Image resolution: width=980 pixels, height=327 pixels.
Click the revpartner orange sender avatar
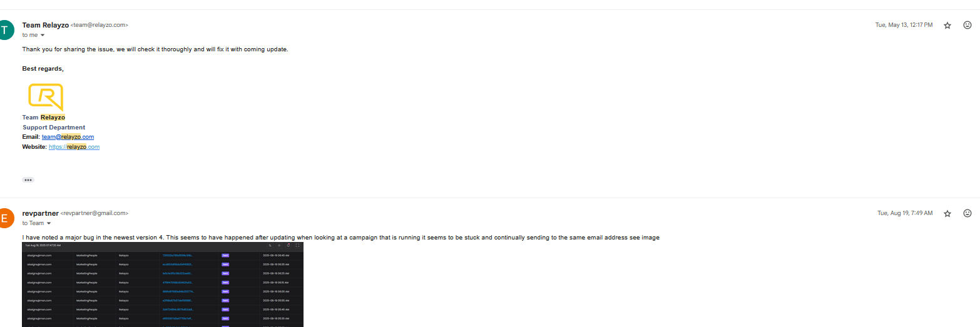pyautogui.click(x=6, y=218)
